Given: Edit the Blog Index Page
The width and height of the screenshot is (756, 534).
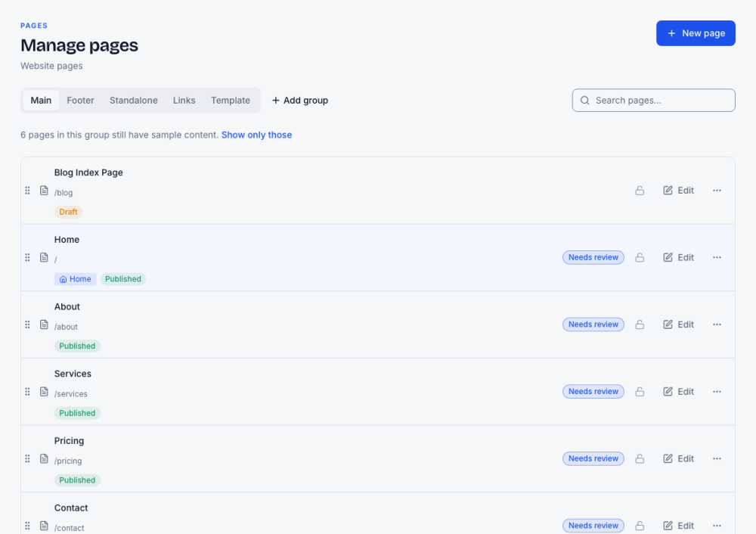Looking at the screenshot, I should point(678,191).
